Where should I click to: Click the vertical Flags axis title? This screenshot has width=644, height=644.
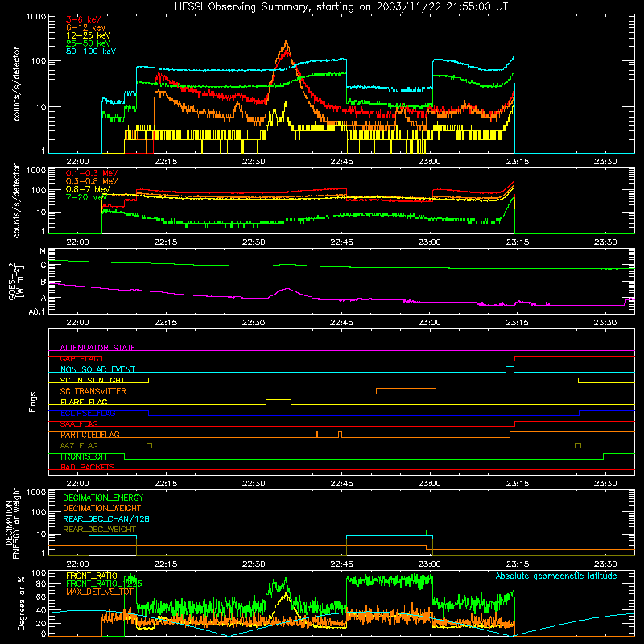[33, 402]
